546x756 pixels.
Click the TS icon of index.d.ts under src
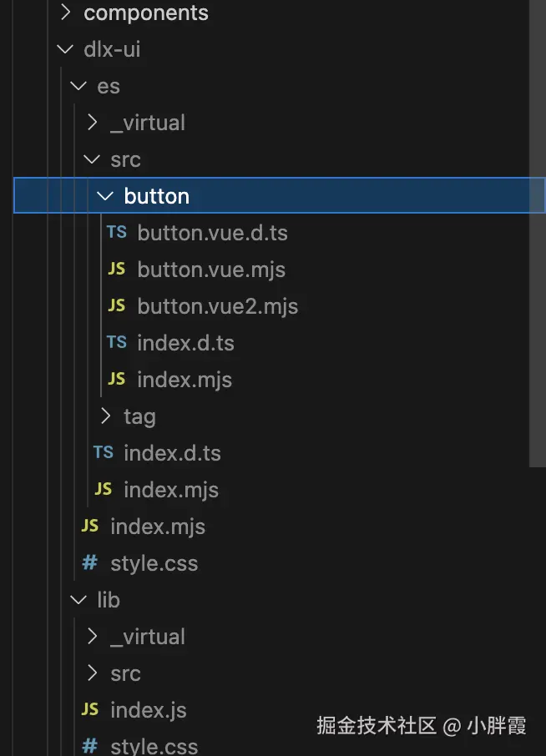click(104, 453)
